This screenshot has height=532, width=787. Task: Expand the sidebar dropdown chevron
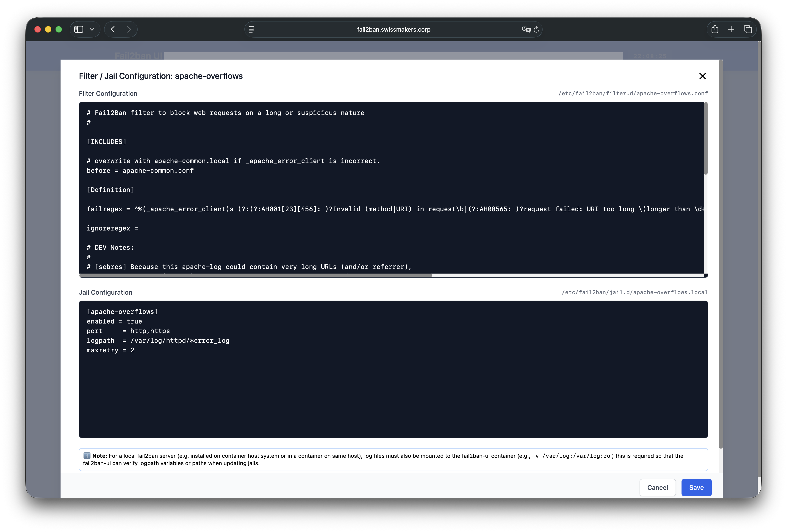pyautogui.click(x=92, y=30)
